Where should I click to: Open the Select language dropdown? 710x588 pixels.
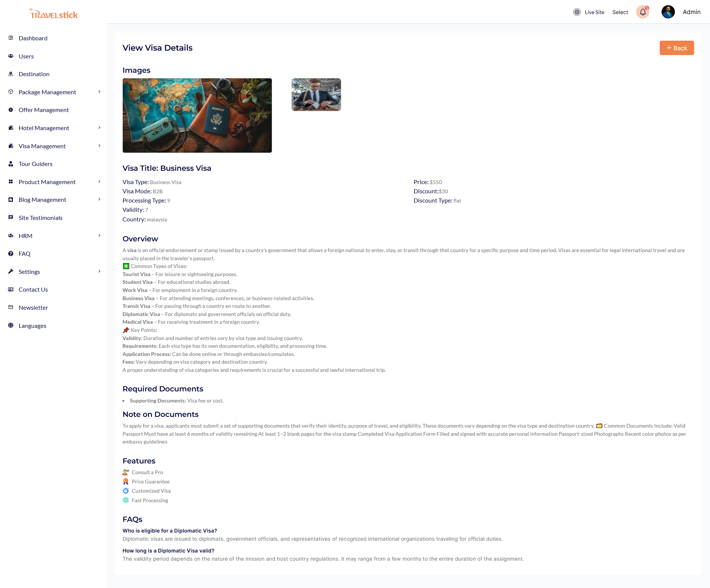(620, 12)
